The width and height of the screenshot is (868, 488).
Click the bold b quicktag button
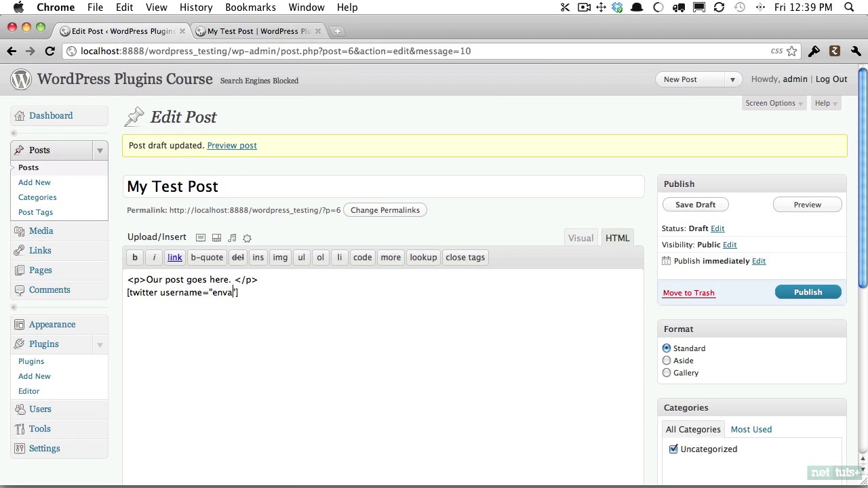point(135,258)
